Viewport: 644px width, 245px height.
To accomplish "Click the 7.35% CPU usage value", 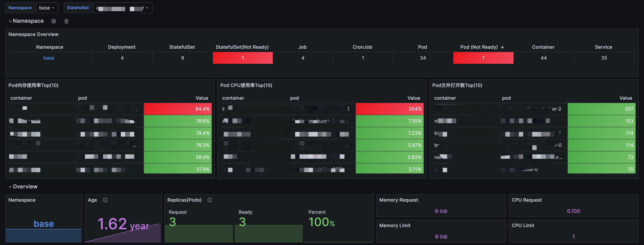I will (x=415, y=121).
